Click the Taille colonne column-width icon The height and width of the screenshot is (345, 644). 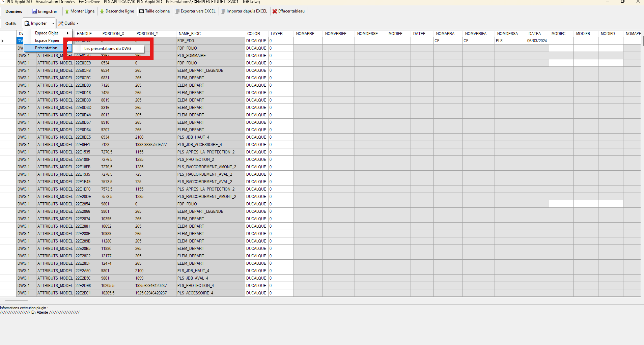[141, 11]
